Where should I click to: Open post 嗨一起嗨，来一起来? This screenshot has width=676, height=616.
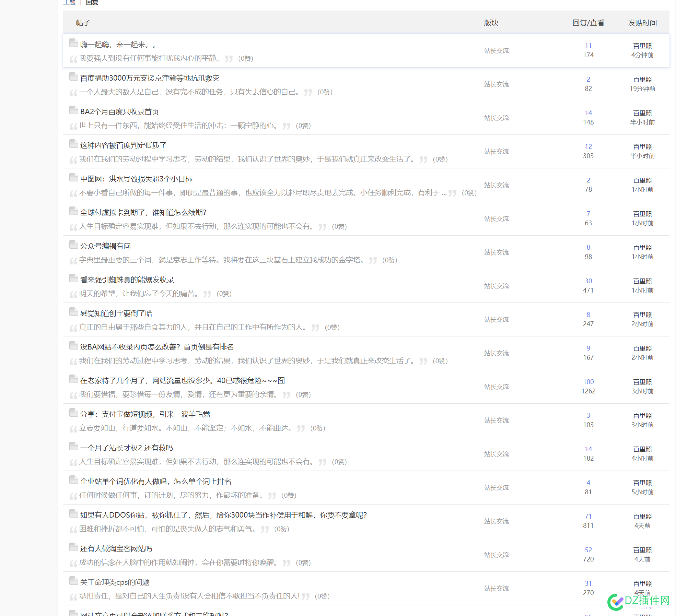[x=118, y=45]
